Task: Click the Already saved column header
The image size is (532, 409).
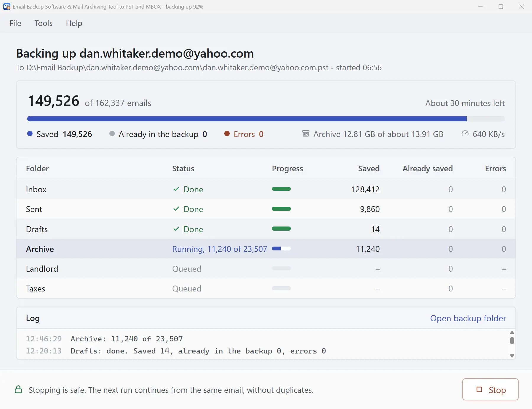Action: pyautogui.click(x=428, y=168)
